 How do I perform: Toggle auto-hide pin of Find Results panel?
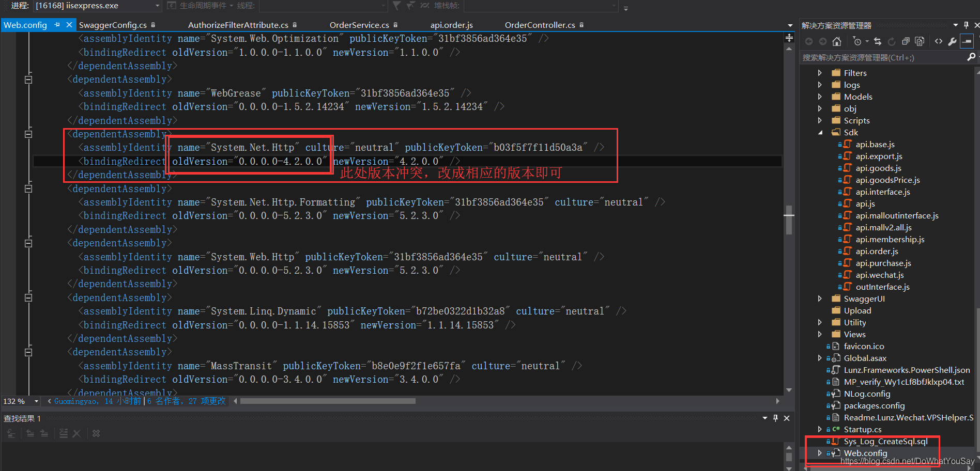[775, 418]
